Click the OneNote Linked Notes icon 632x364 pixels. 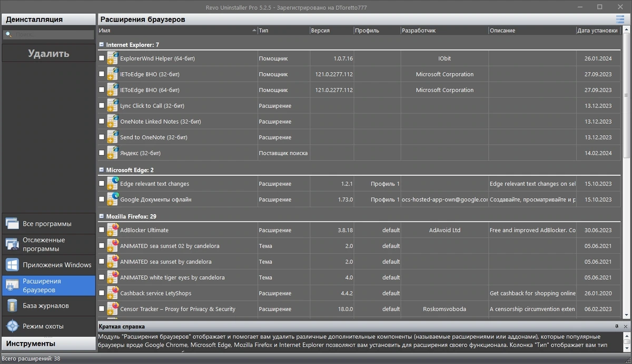(113, 122)
